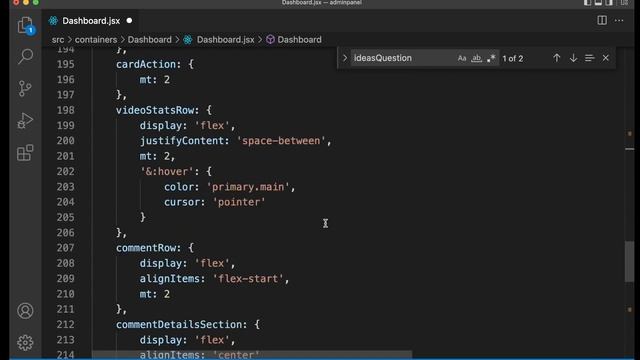
Task: Click 'cursor' property on line 204
Action: tap(182, 202)
